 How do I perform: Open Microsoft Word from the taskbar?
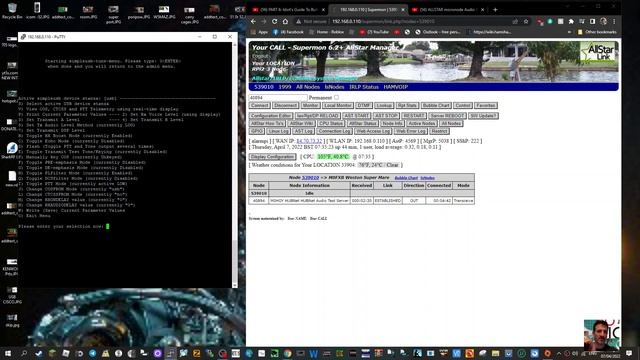tap(313, 353)
